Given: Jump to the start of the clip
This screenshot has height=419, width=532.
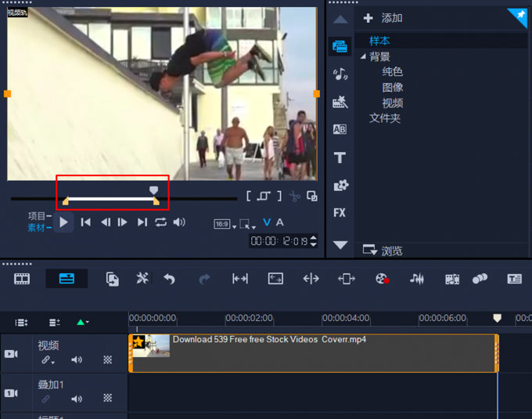Looking at the screenshot, I should [86, 222].
